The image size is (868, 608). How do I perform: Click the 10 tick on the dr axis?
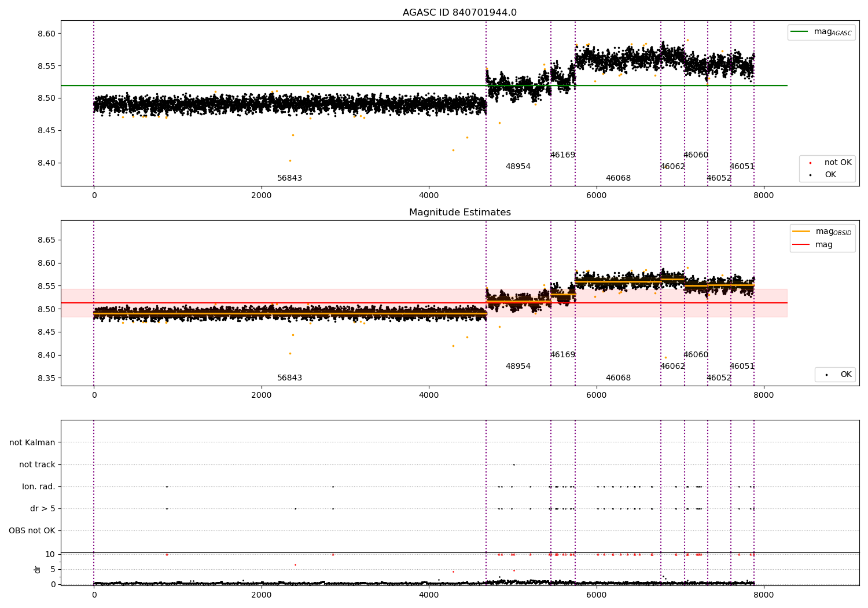(50, 555)
